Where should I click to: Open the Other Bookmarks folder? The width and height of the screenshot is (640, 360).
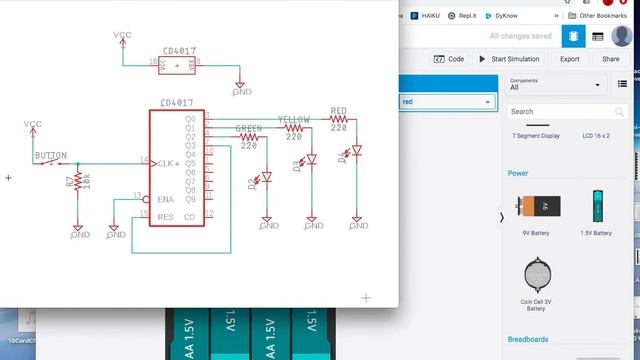[598, 16]
